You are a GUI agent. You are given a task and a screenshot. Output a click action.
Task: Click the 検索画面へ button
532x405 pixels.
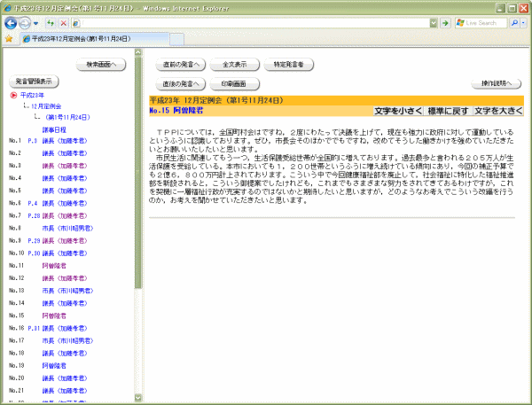click(x=101, y=65)
